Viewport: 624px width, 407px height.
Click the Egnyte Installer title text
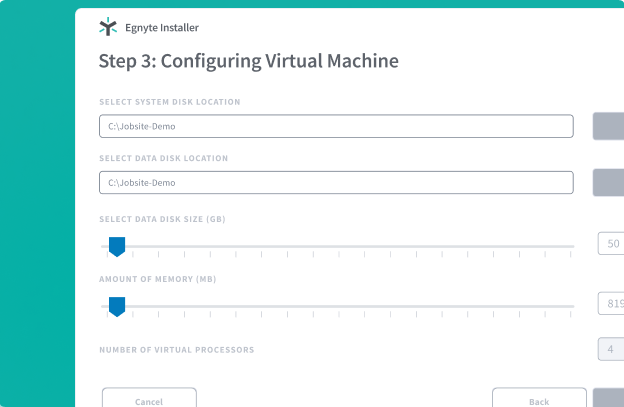coord(155,28)
